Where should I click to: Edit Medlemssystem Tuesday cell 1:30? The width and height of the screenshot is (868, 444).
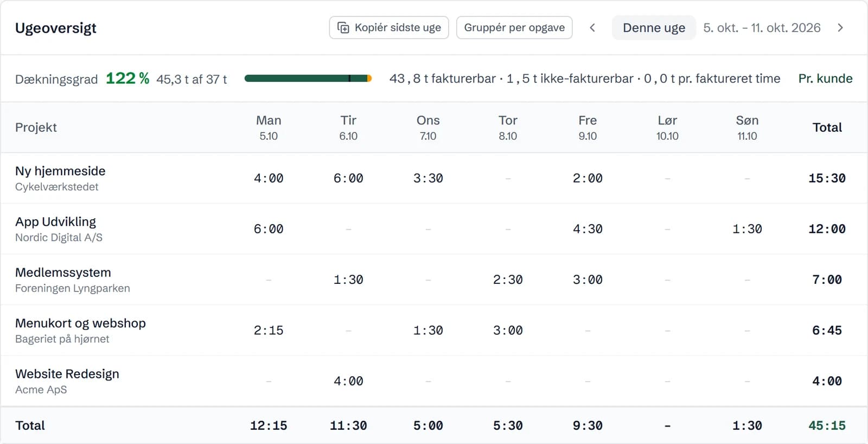click(348, 280)
